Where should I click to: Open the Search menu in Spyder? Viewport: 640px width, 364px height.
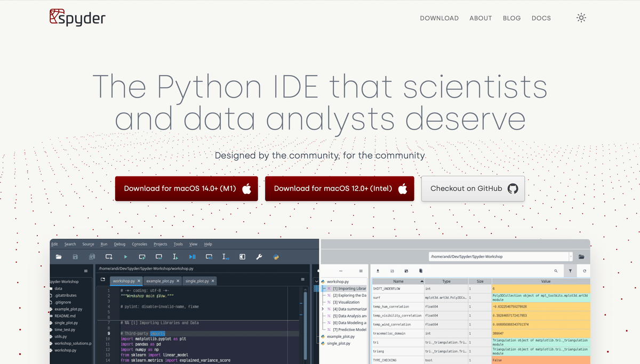(x=70, y=244)
